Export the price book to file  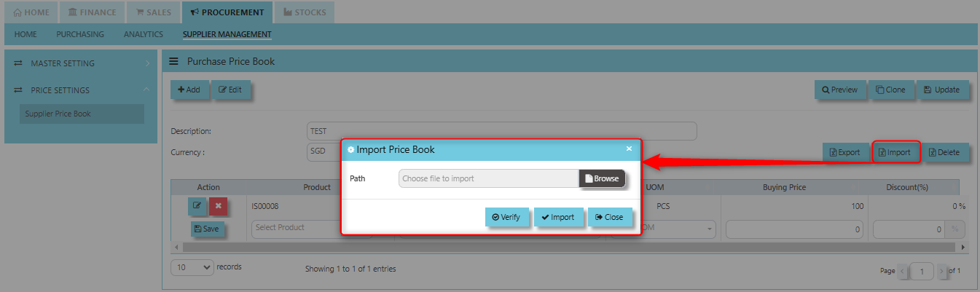point(844,153)
